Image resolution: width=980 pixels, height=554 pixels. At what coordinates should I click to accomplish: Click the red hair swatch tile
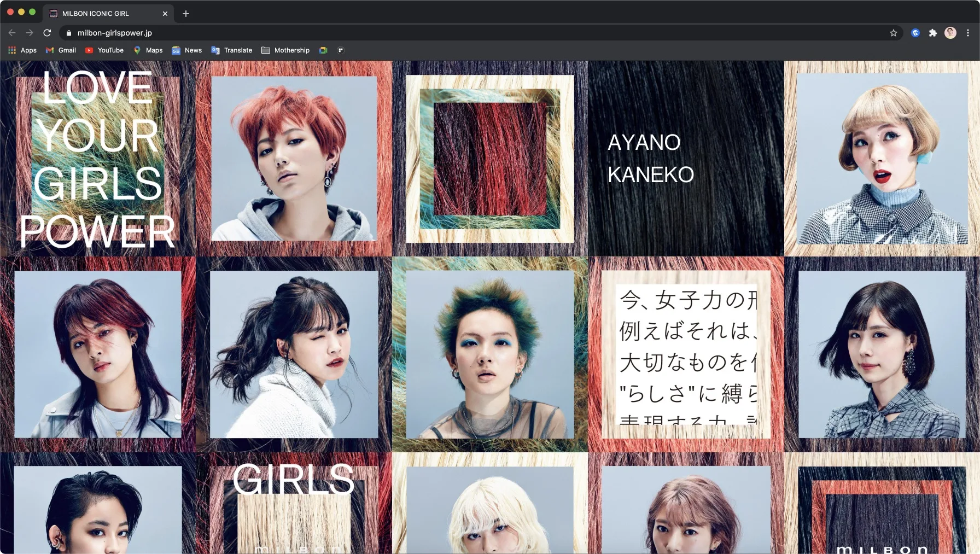(x=490, y=159)
